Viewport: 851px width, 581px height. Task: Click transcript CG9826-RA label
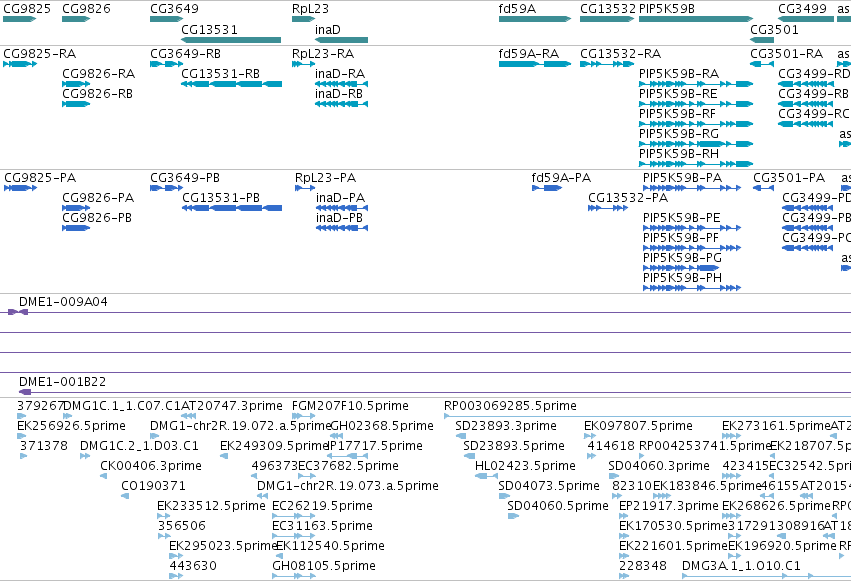(x=99, y=74)
